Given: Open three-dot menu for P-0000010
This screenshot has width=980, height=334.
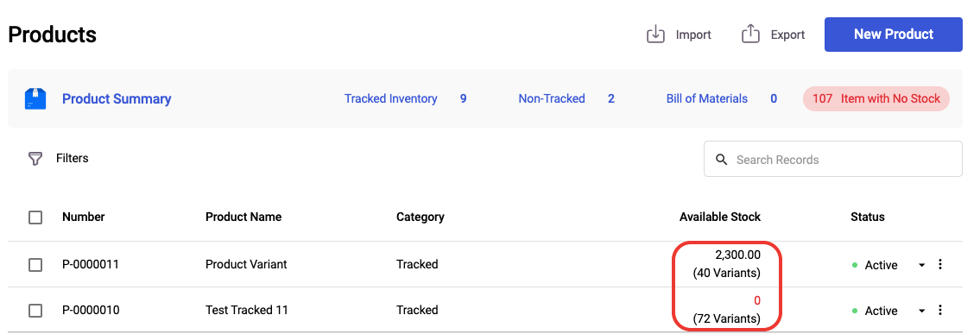Looking at the screenshot, I should 940,311.
